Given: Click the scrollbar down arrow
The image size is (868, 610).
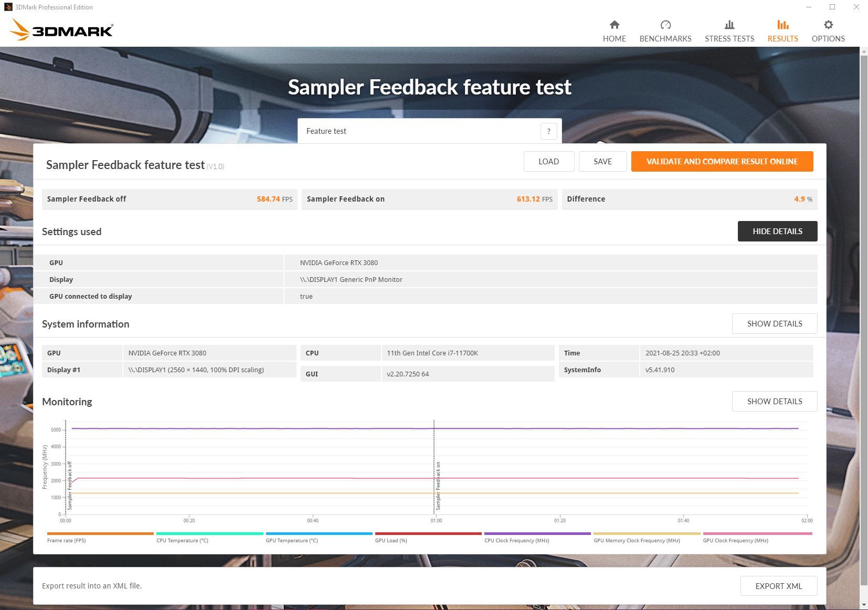Looking at the screenshot, I should click(864, 604).
